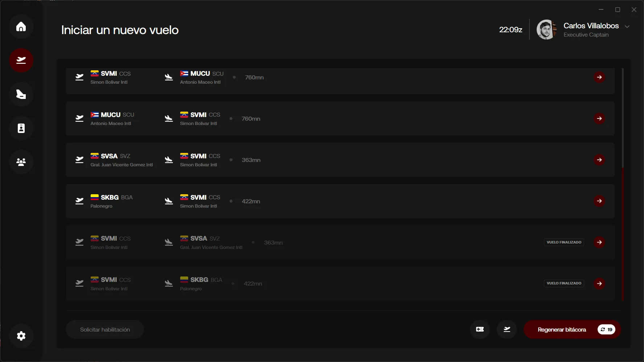The height and width of the screenshot is (362, 644).
Task: Select the SKBG Palonegro to SVMI row
Action: tap(340, 201)
